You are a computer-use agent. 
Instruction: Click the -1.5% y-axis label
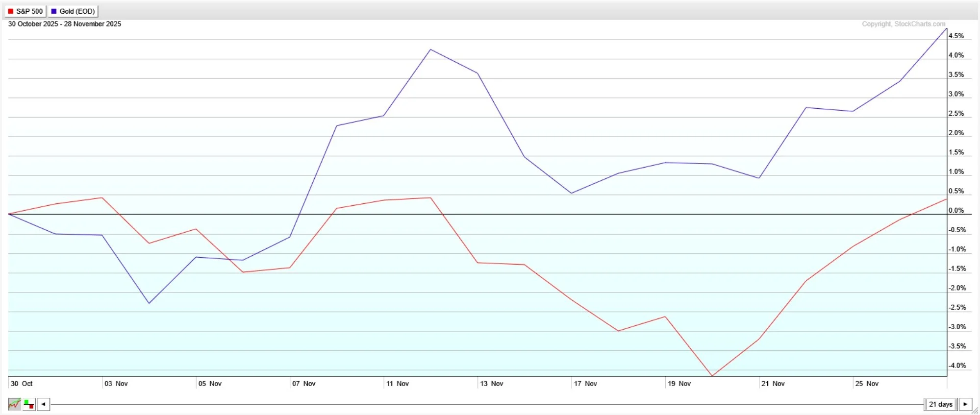(x=957, y=269)
